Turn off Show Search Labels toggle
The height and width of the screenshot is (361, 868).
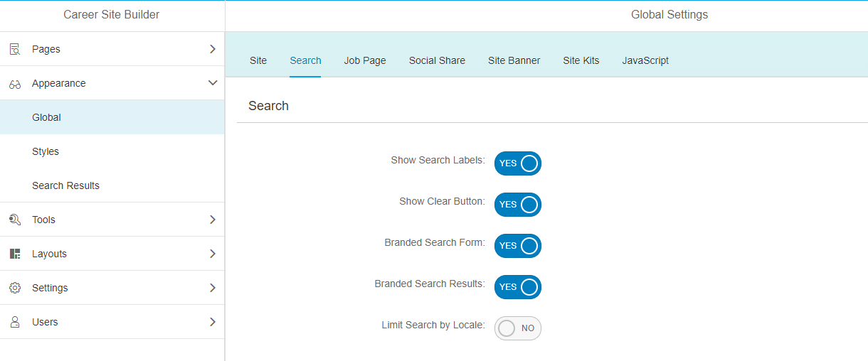[x=518, y=163]
